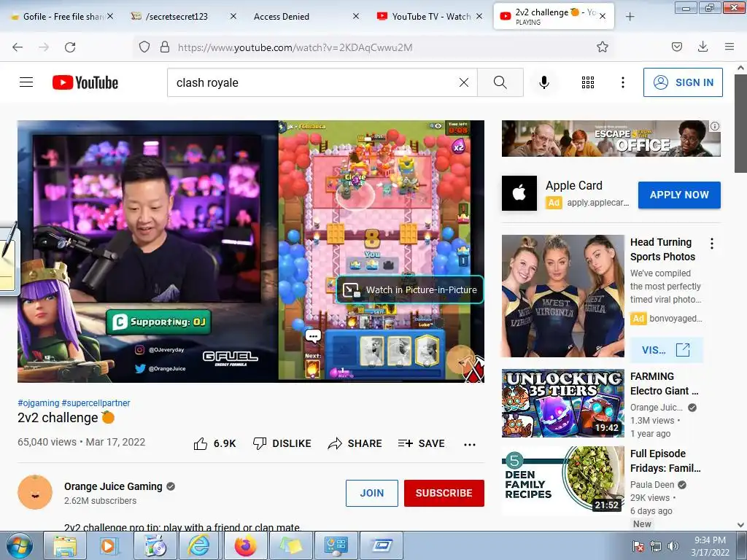Switch to Access Denied tab
The width and height of the screenshot is (747, 560).
306,16
